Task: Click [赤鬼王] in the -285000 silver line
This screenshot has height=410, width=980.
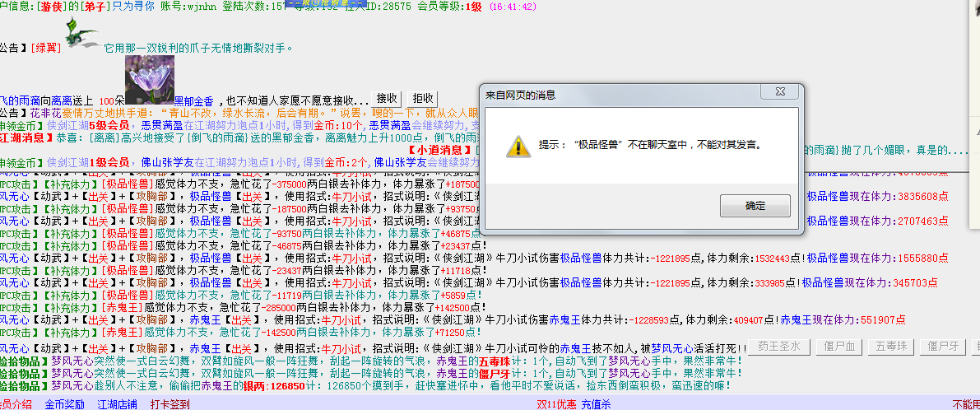Action: point(122,308)
